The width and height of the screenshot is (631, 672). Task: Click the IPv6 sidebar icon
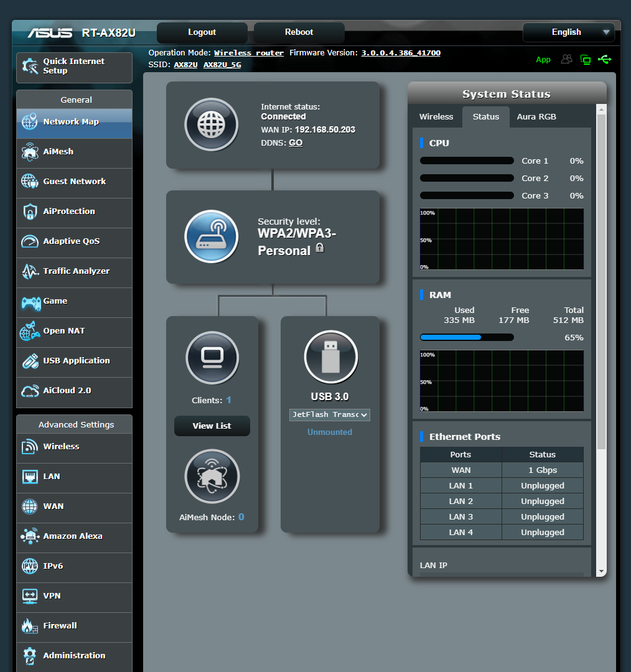(x=30, y=566)
